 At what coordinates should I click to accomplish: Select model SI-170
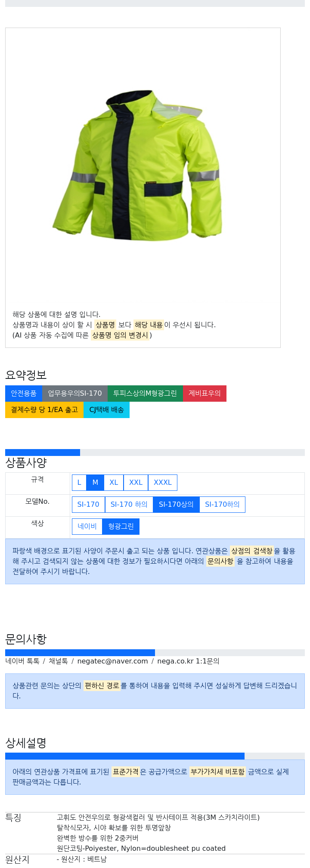click(x=88, y=505)
